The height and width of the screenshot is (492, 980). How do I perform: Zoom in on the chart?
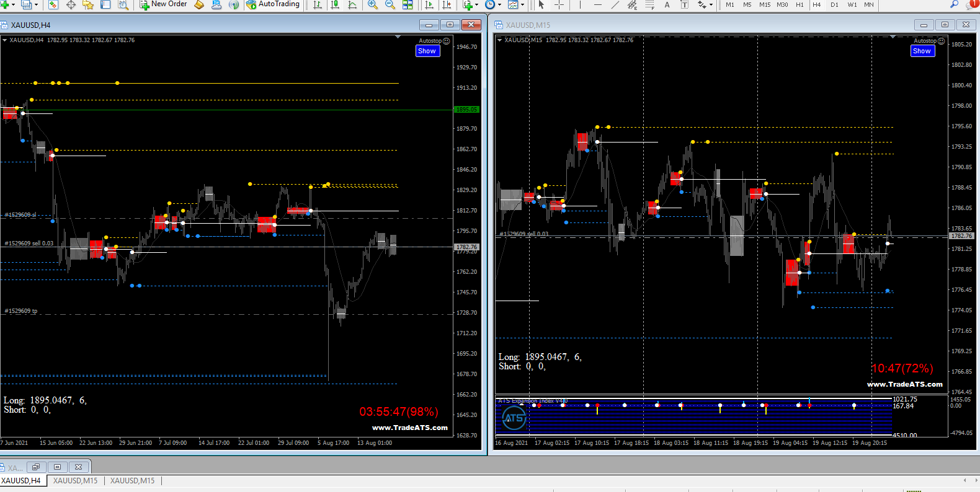coord(373,4)
